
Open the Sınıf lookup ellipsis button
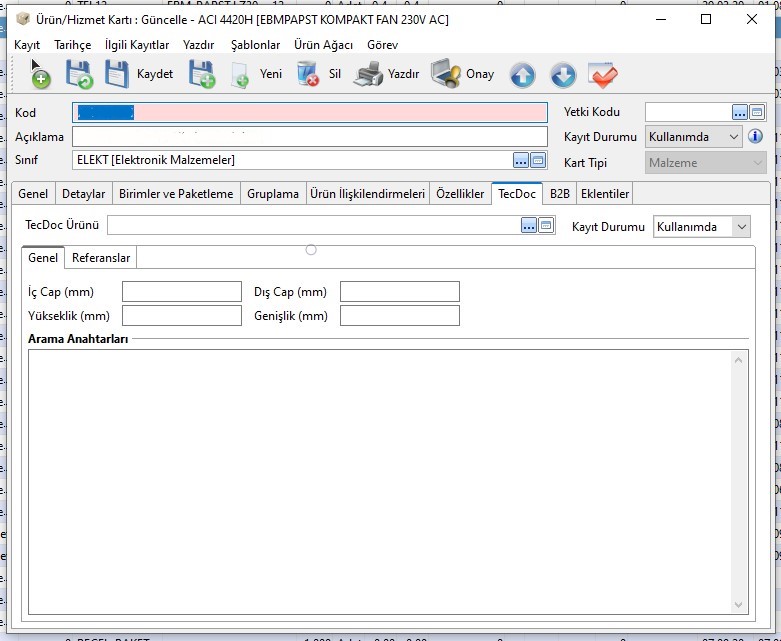click(521, 160)
